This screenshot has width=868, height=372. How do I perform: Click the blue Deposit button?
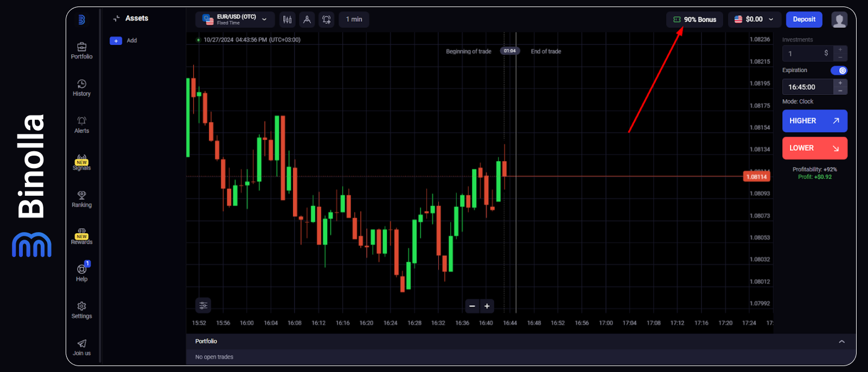click(804, 20)
